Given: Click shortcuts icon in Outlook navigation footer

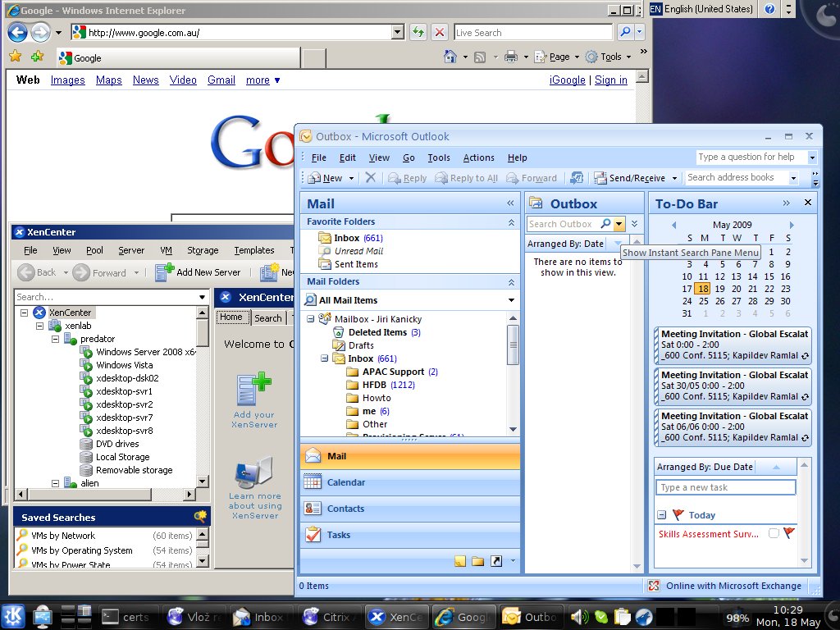Looking at the screenshot, I should tap(496, 561).
